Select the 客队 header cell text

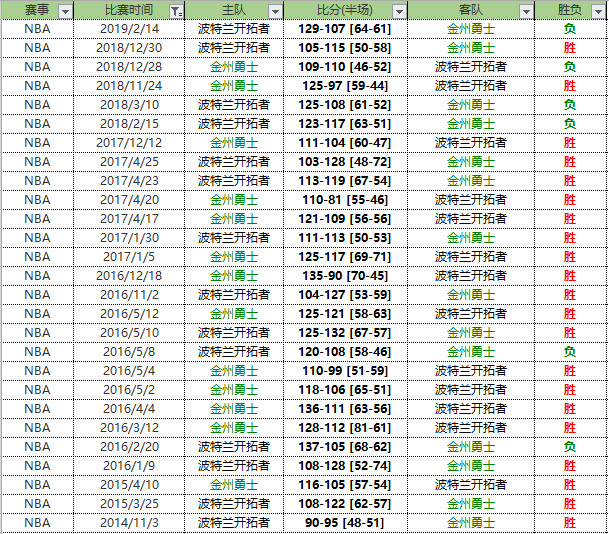(x=471, y=10)
